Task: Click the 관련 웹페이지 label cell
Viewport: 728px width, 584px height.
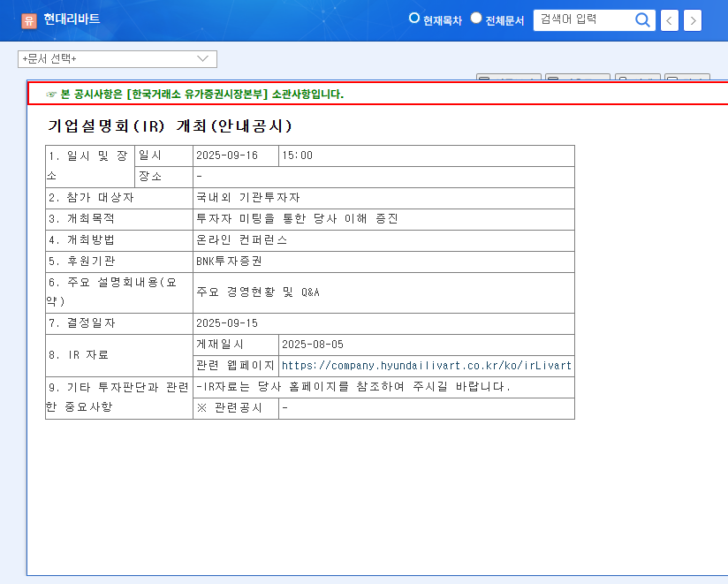Action: [x=236, y=366]
